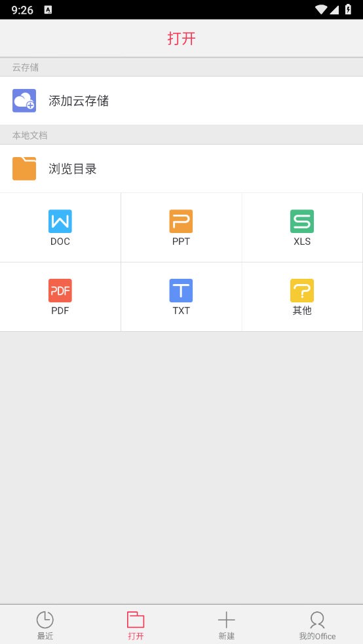Viewport: 363px width, 644px height.
Task: Tap the 浏览目录 text label
Action: [x=72, y=169]
